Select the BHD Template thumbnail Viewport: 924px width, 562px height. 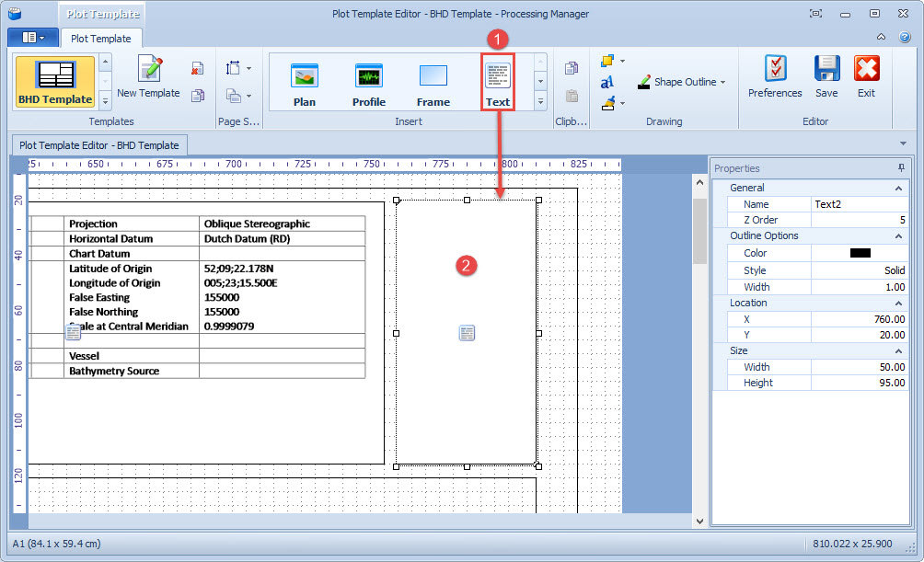(x=54, y=83)
